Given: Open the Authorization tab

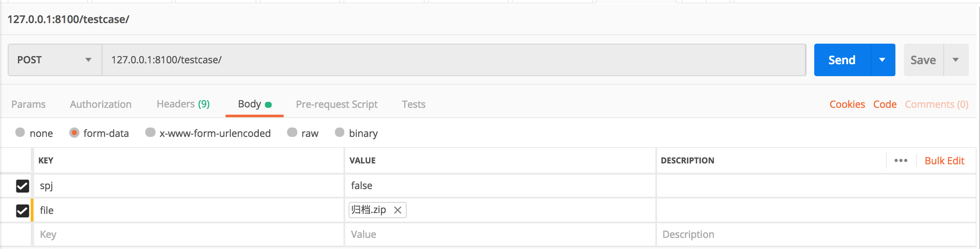Looking at the screenshot, I should coord(101,104).
